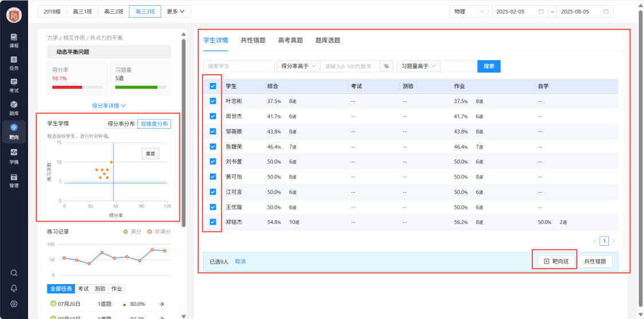Expand 得分率详情 section

pyautogui.click(x=109, y=105)
